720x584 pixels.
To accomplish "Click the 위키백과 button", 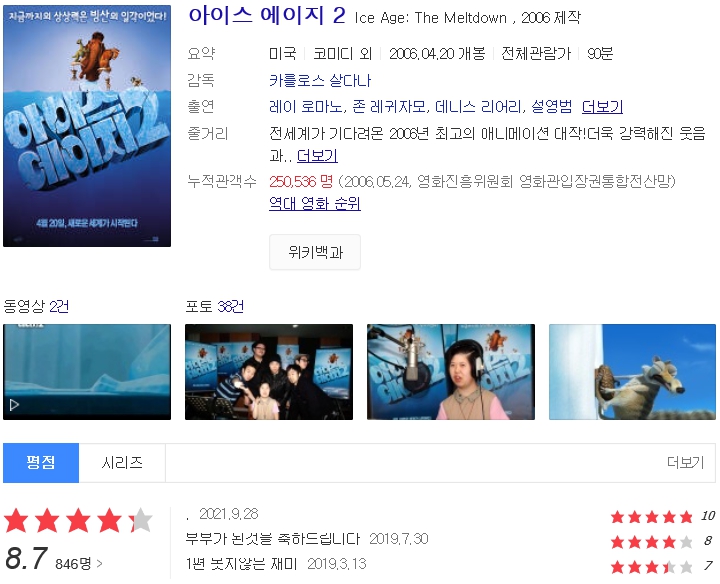I will 315,252.
